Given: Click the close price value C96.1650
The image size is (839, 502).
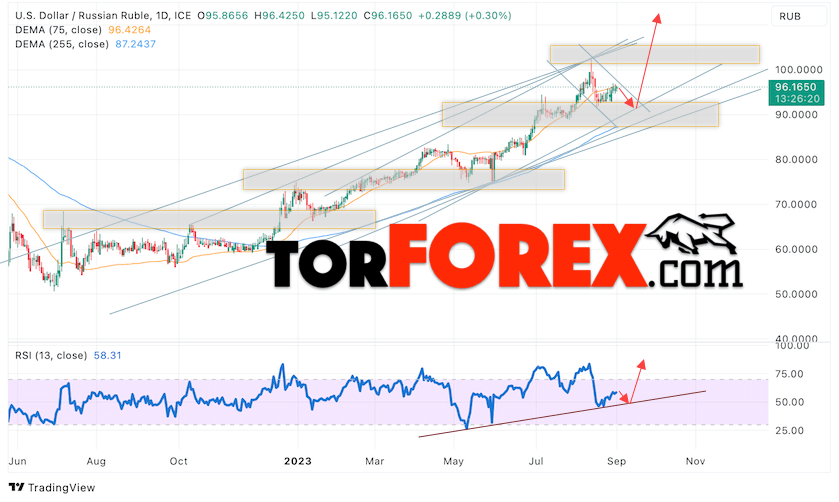Looking at the screenshot, I should pyautogui.click(x=388, y=16).
